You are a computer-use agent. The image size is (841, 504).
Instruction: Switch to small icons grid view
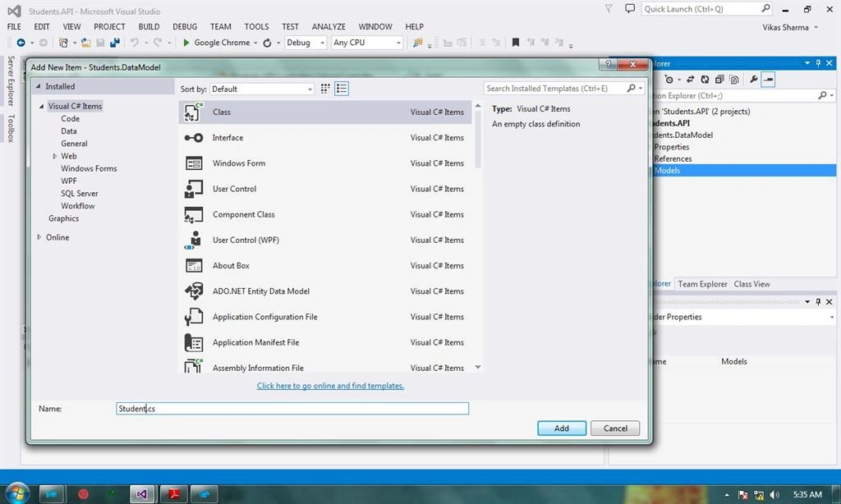tap(325, 89)
